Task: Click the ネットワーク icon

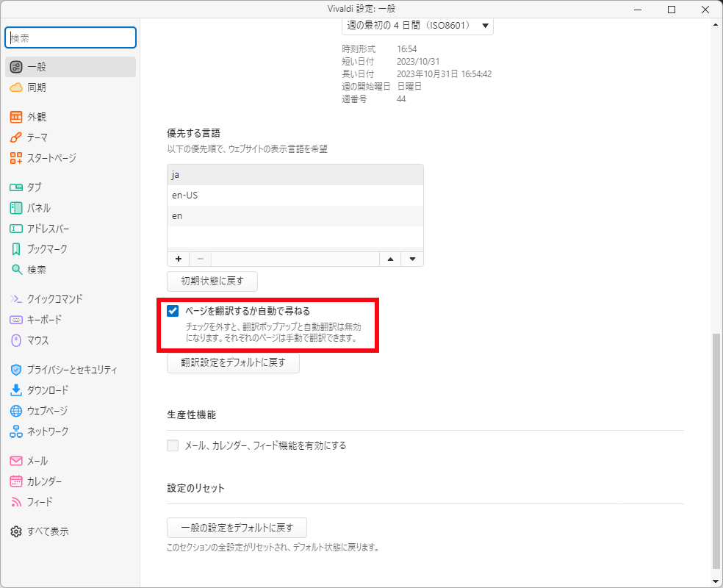Action: pos(16,431)
